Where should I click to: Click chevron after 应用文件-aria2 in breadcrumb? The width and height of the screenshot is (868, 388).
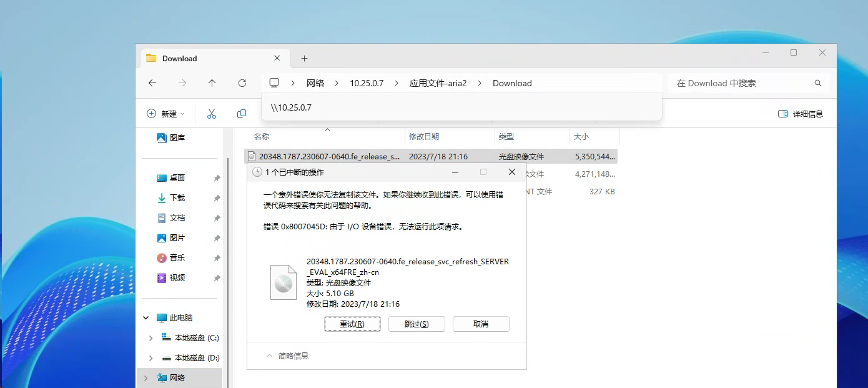pos(480,83)
